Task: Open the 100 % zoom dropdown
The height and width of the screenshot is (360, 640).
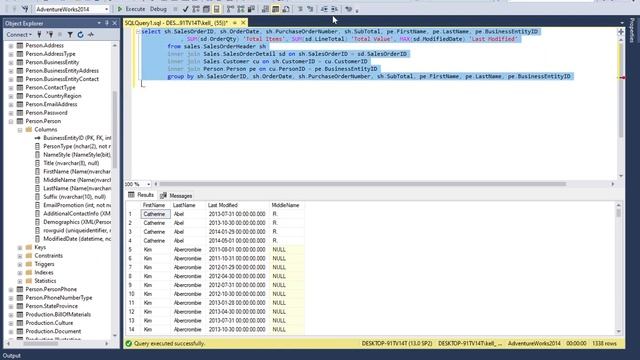Action: [149, 184]
